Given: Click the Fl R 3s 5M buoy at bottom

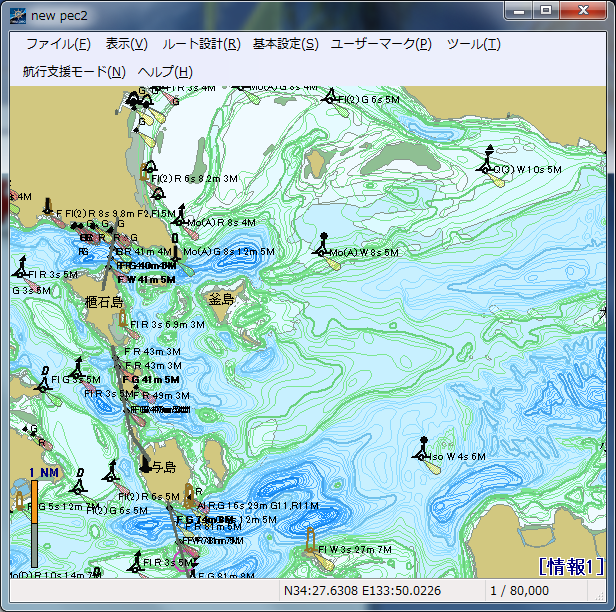Looking at the screenshot, I should (x=136, y=563).
